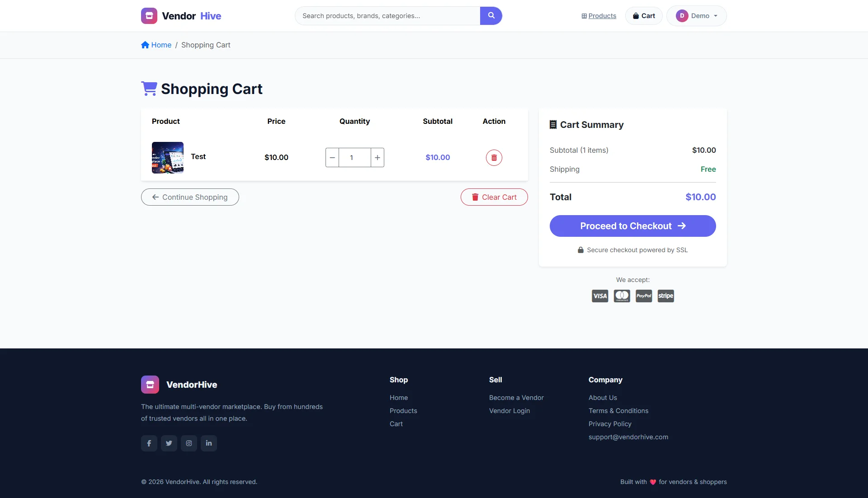Expand the Demo user dropdown
This screenshot has height=498, width=868.
696,16
